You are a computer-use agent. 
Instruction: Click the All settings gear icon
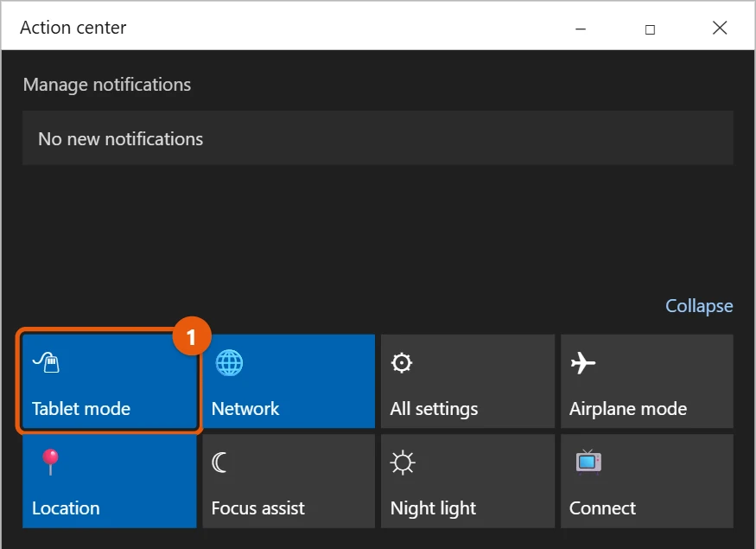(402, 363)
